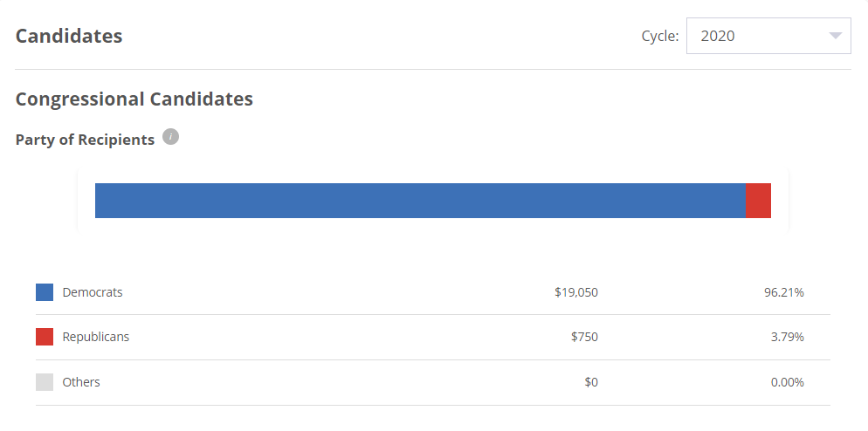Viewport: 868px width, 431px height.
Task: Click the $750 Republicans amount
Action: [584, 337]
